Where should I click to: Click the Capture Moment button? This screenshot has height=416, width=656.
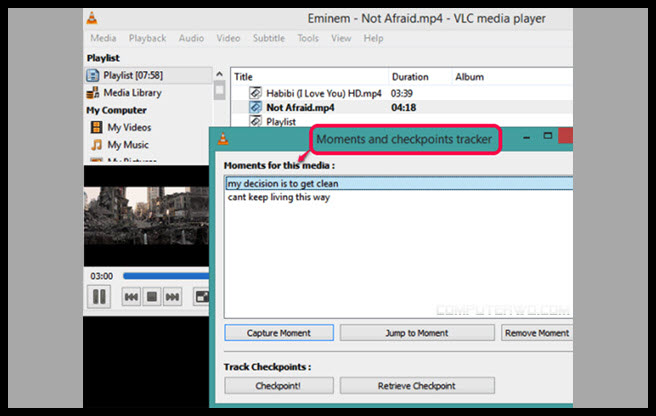pyautogui.click(x=278, y=333)
